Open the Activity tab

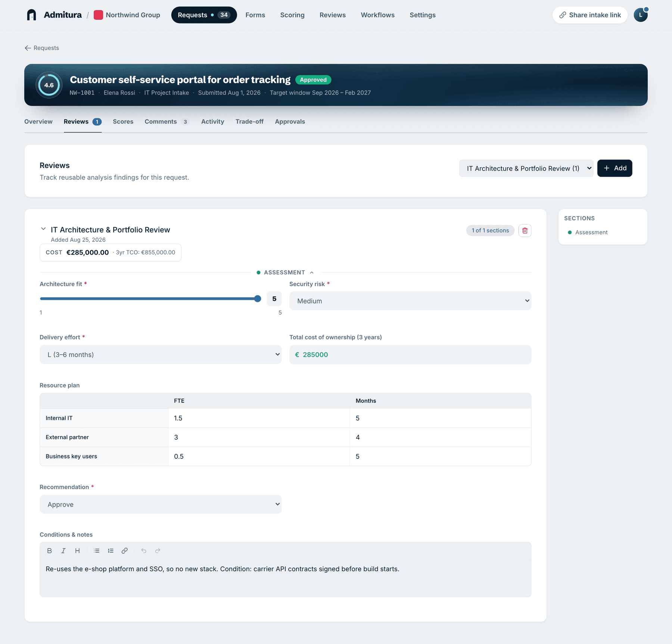pyautogui.click(x=213, y=122)
